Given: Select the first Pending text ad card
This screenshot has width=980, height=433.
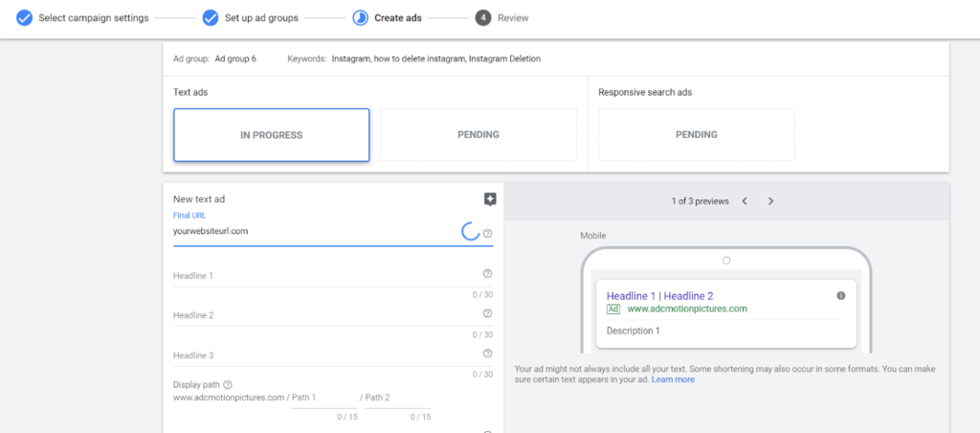Looking at the screenshot, I should pos(479,135).
